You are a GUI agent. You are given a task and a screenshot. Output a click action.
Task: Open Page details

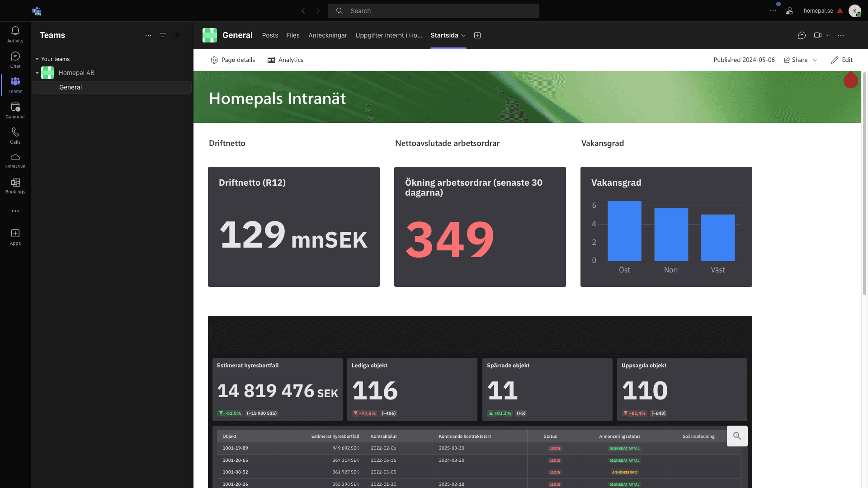tap(233, 60)
